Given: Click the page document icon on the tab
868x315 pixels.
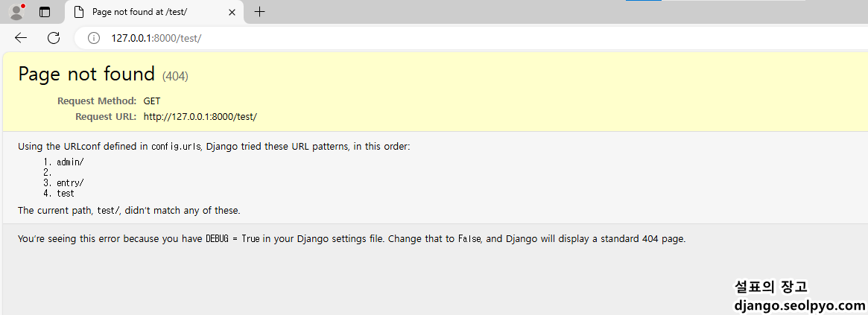Looking at the screenshot, I should (79, 12).
